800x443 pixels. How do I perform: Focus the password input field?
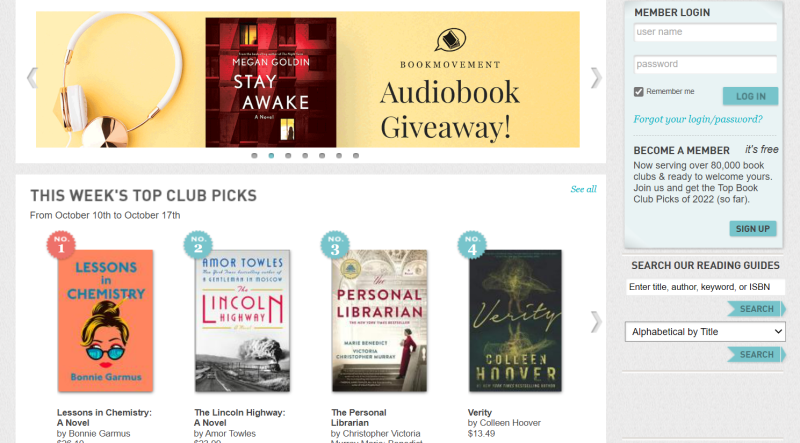pyautogui.click(x=705, y=64)
